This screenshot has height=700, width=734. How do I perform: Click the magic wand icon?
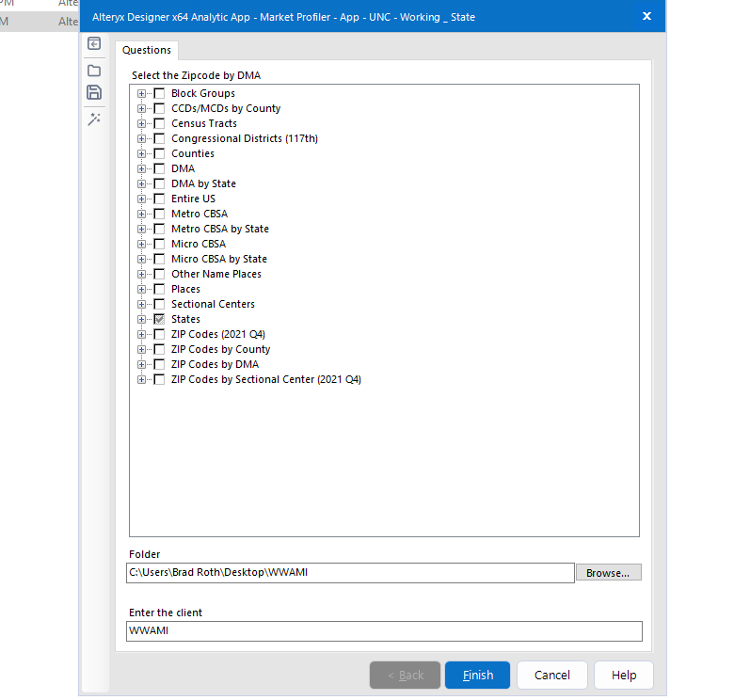94,119
